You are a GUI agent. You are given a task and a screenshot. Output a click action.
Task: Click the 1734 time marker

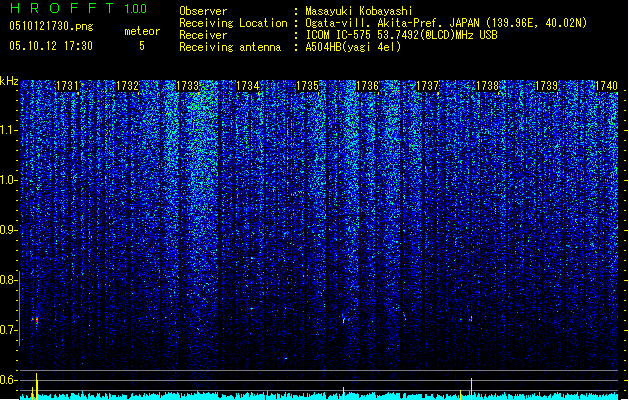pos(248,86)
